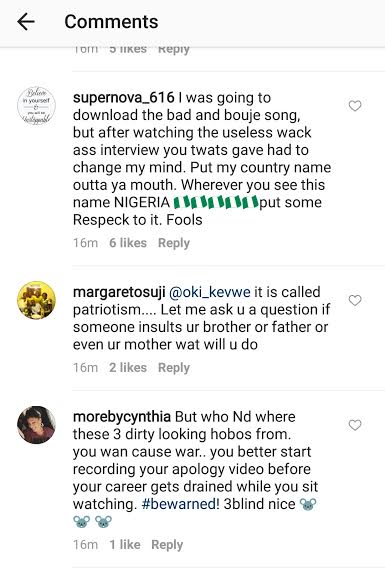Open margaretosuji's profile picture
Viewport: 385px width, 571px height.
36,300
